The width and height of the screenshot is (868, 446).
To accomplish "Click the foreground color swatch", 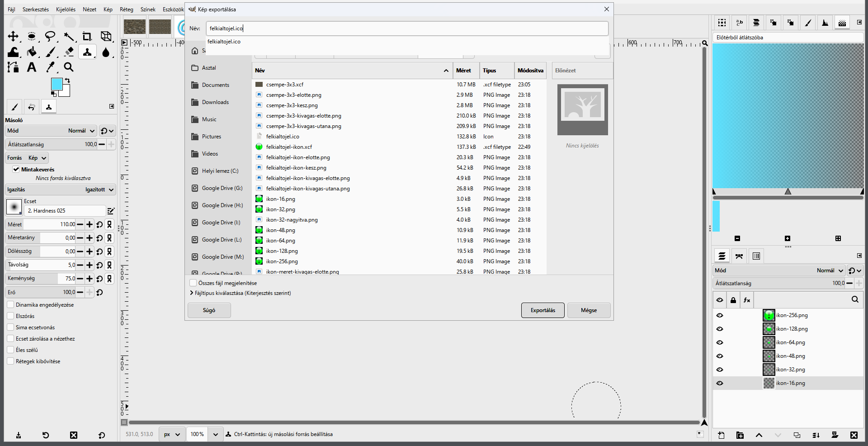I will (x=57, y=84).
